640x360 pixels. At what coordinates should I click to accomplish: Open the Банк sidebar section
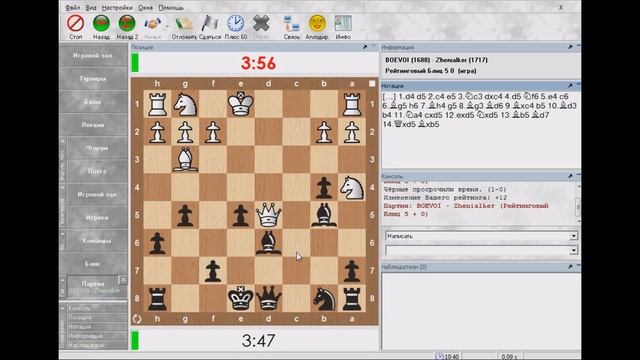(93, 264)
